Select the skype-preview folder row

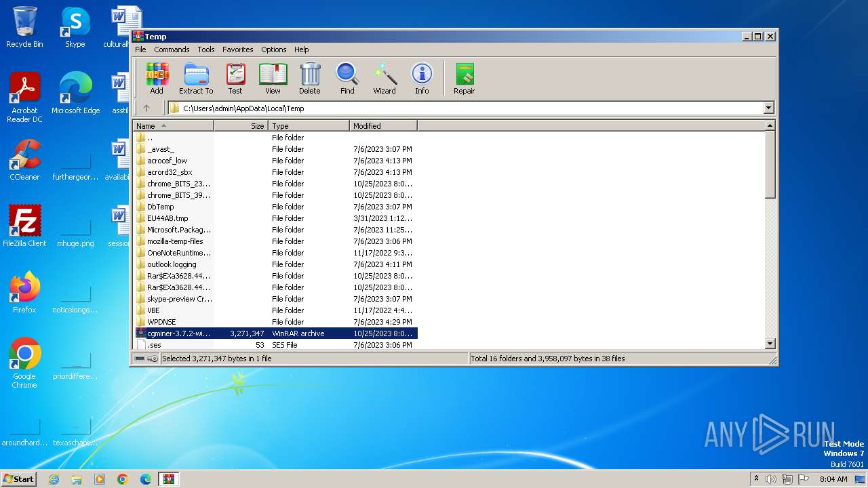click(275, 299)
